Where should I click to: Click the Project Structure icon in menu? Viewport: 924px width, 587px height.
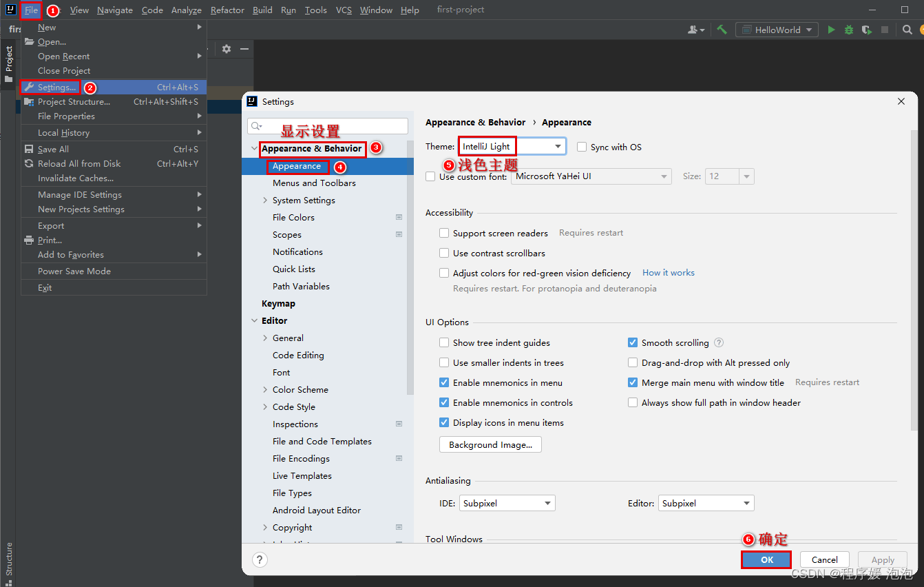click(29, 101)
